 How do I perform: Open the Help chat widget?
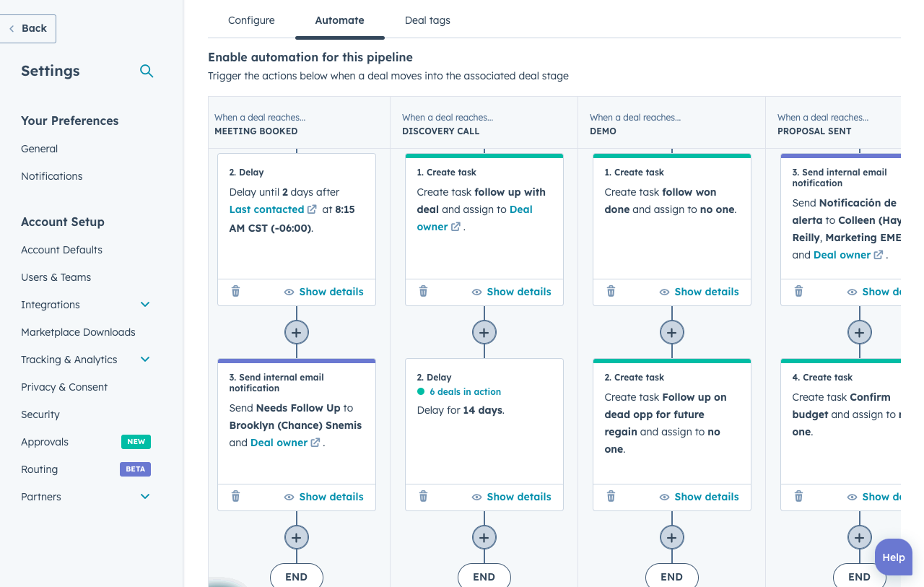point(893,557)
